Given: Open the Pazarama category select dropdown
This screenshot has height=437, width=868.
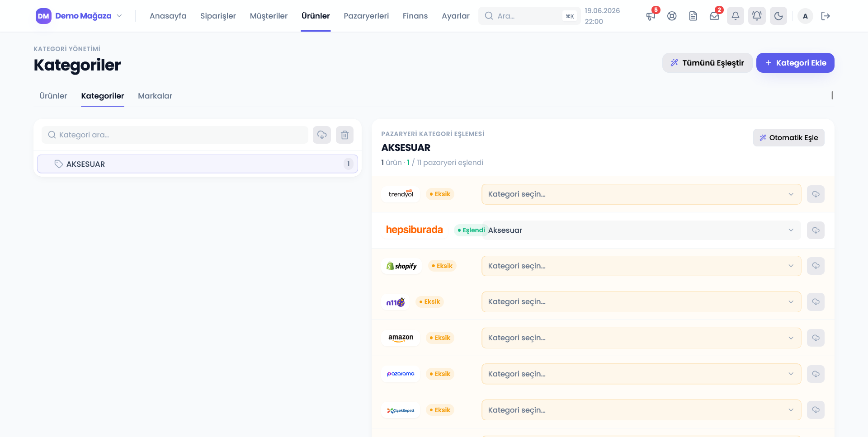Looking at the screenshot, I should 641,374.
